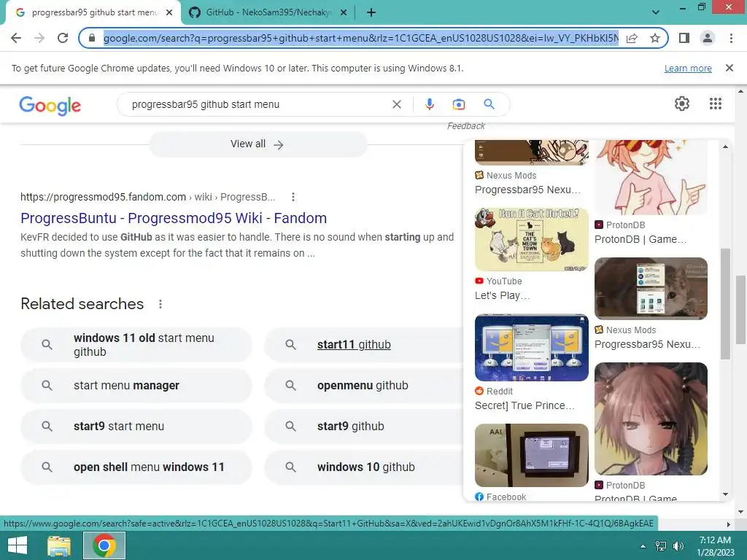Go to the Google homepage logo
747x560 pixels.
point(50,105)
